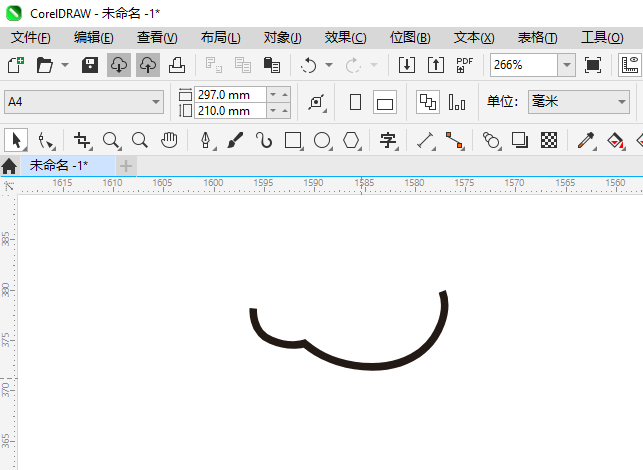
Task: Click the Paste clipboard icon
Action: click(x=271, y=65)
